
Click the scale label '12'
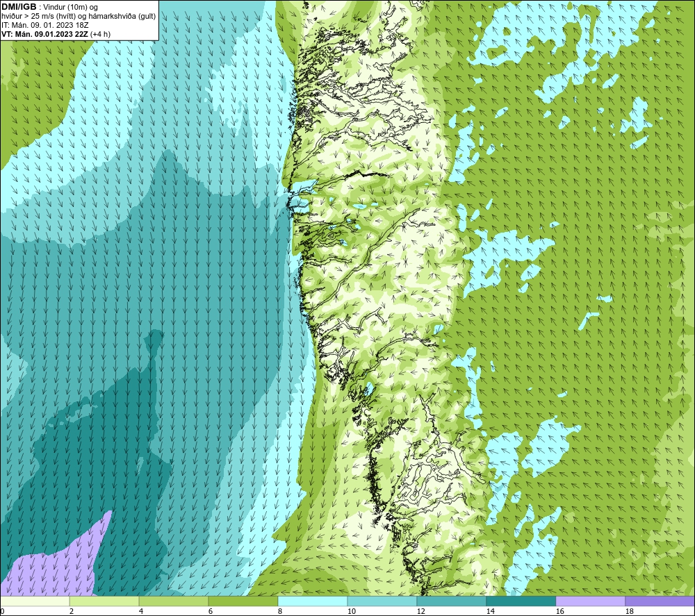tap(420, 611)
